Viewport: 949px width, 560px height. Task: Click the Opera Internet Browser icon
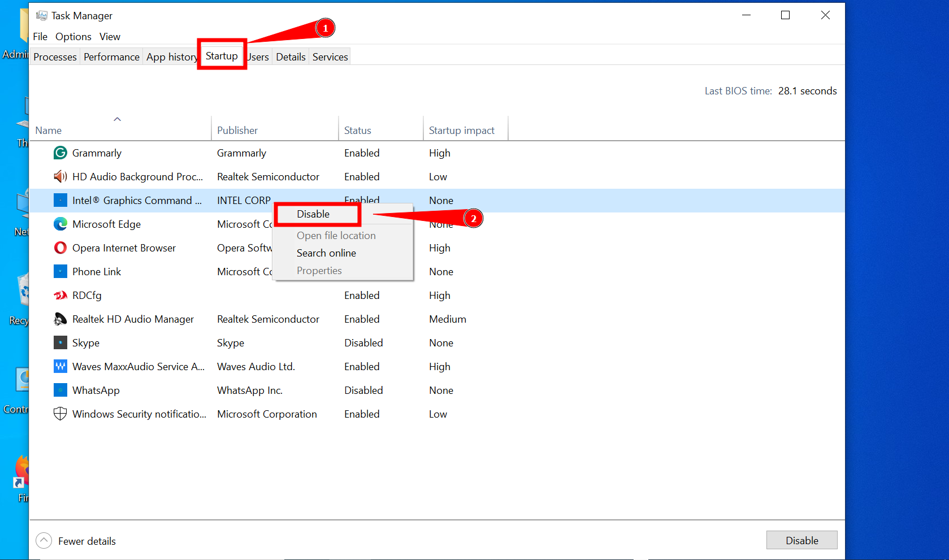point(60,248)
